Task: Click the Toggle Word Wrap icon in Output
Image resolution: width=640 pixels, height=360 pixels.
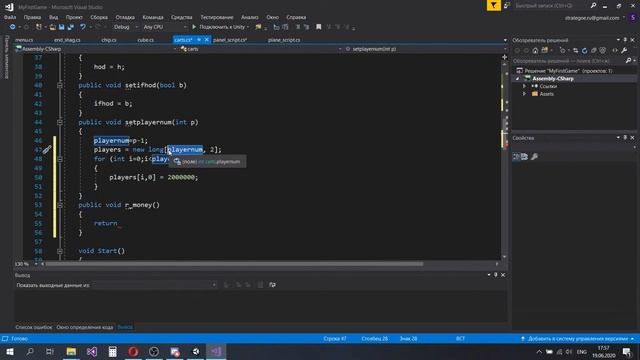Action: point(272,285)
